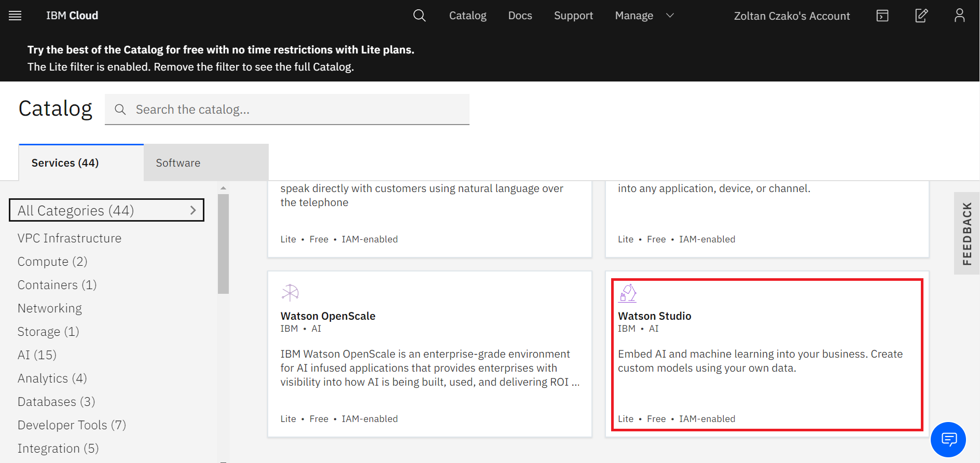Select the Developer Tools (7) category
Viewport: 980px width, 463px height.
72,425
